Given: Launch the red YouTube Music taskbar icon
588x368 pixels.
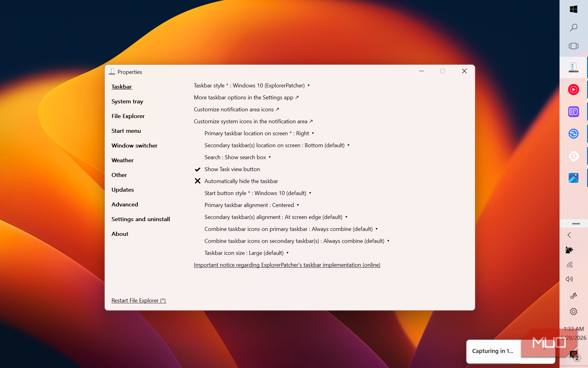Looking at the screenshot, I should 574,90.
